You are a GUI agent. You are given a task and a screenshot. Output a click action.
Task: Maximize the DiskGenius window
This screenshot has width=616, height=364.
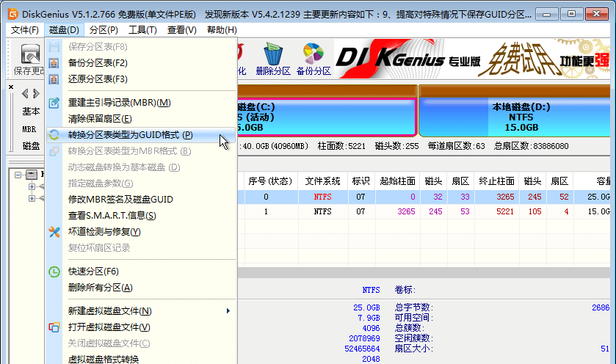[x=571, y=15]
